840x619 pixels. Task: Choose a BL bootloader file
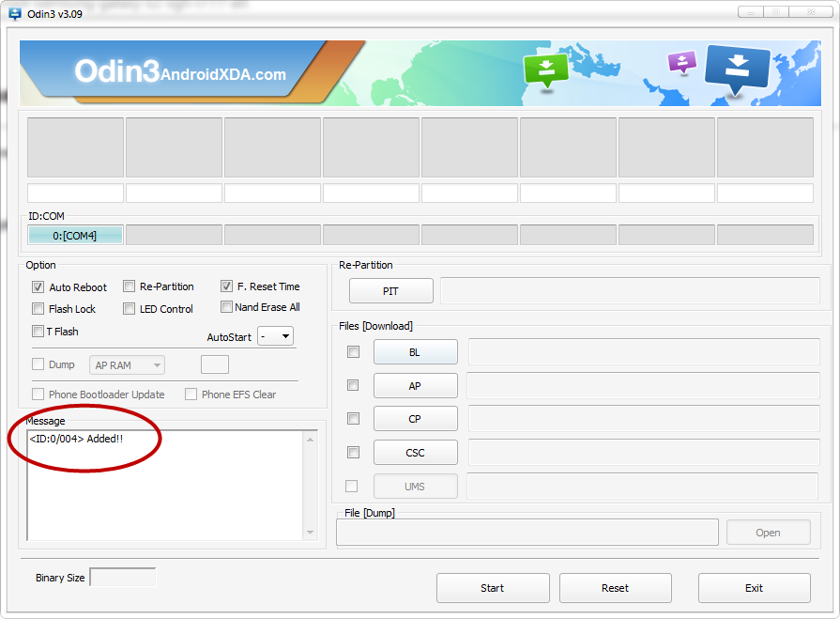(415, 352)
